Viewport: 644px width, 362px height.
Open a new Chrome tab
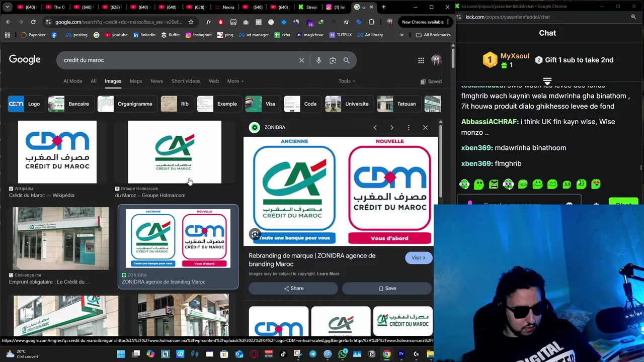click(x=383, y=7)
